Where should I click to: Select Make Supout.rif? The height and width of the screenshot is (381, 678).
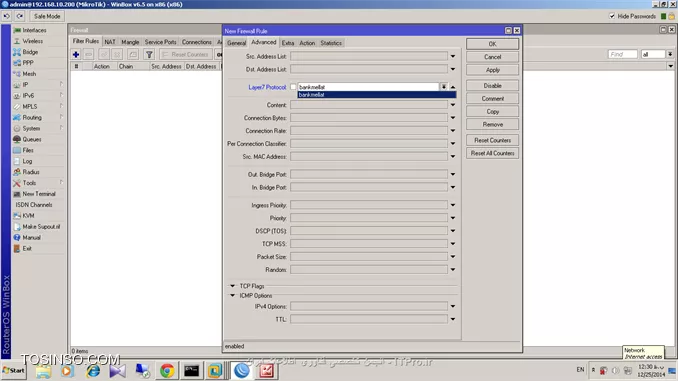coord(41,227)
